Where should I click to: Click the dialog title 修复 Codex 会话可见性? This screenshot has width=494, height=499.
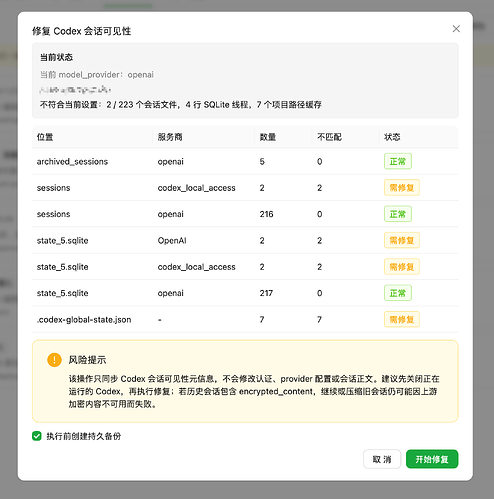coord(82,31)
